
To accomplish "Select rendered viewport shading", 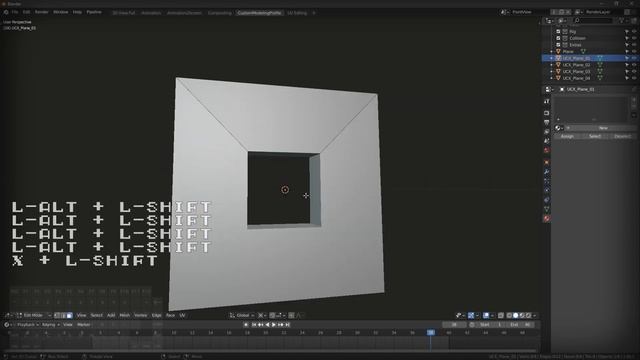I will (529, 315).
